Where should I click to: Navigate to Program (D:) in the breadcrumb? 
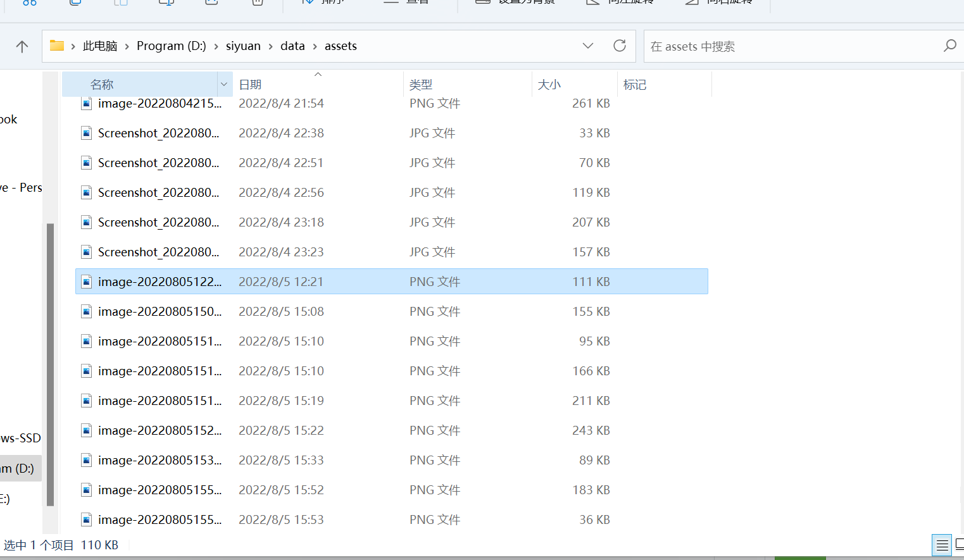pos(172,46)
